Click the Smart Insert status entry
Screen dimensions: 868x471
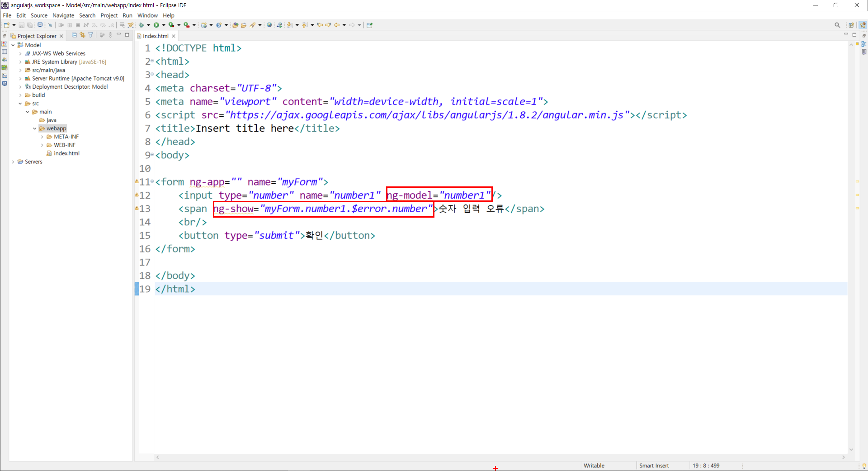coord(654,466)
